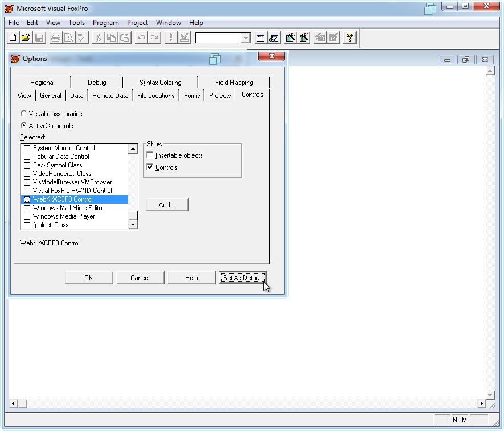Check Windows Media Player checkbox

click(27, 216)
